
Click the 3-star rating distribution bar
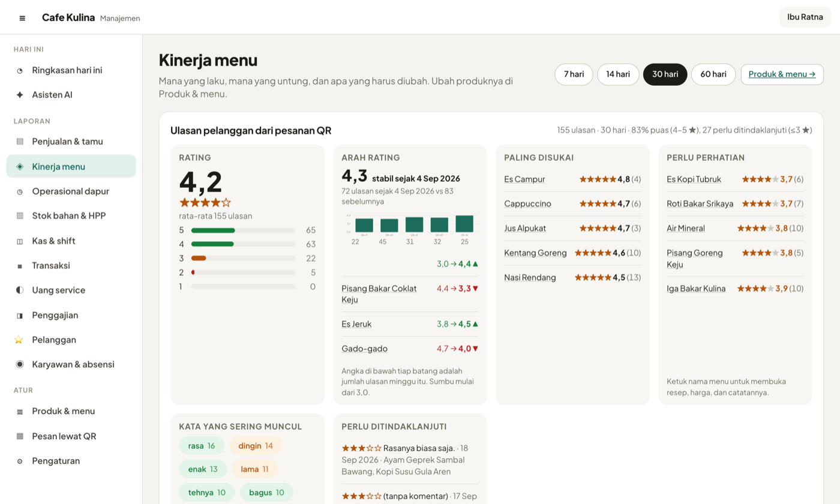click(243, 259)
